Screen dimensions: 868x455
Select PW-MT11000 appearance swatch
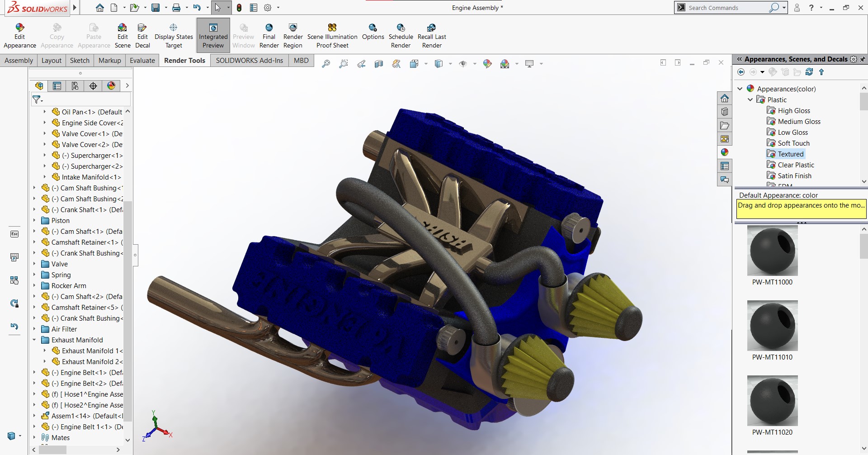point(772,251)
